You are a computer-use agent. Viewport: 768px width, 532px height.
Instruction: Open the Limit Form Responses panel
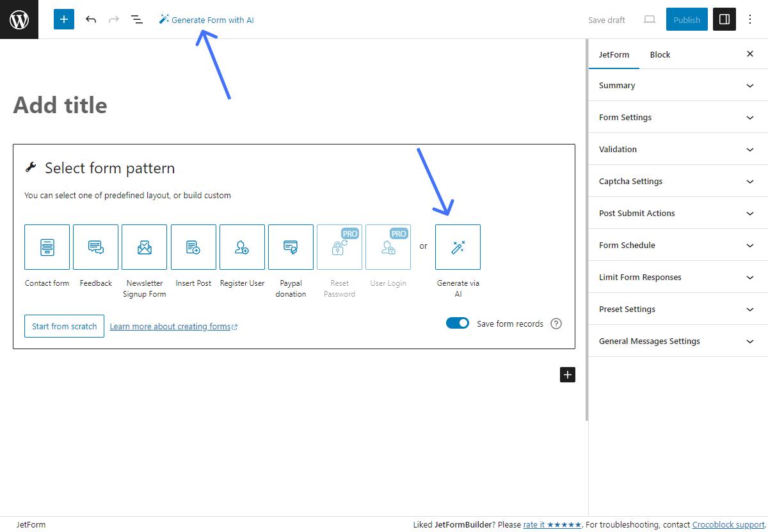pyautogui.click(x=678, y=277)
